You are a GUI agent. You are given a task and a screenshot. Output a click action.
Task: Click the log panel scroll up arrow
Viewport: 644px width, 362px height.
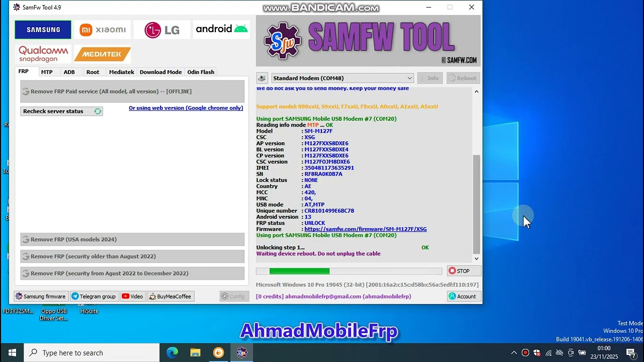(x=476, y=92)
